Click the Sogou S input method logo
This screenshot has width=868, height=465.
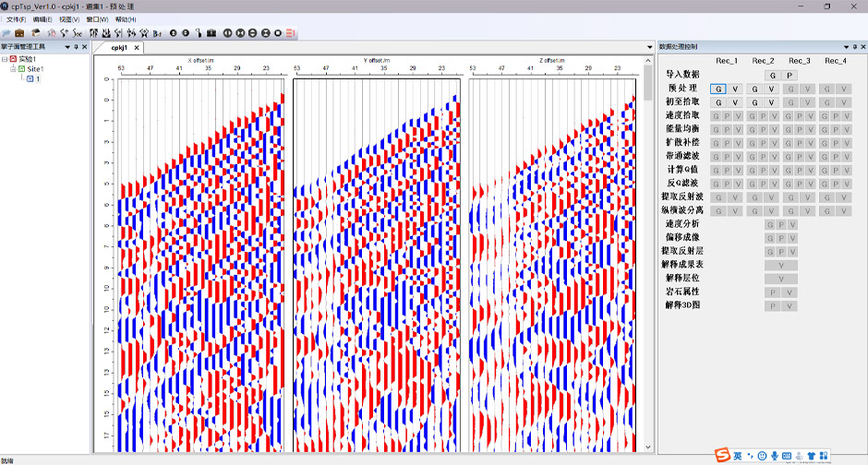[722, 456]
